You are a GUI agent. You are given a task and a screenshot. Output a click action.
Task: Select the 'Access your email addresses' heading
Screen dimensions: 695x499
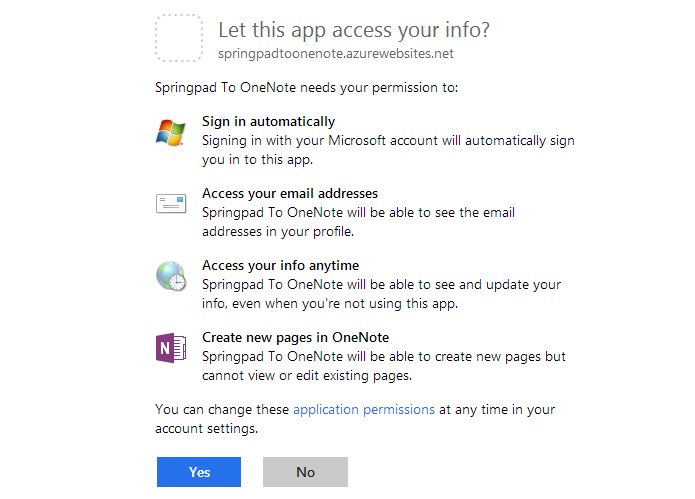click(x=290, y=194)
